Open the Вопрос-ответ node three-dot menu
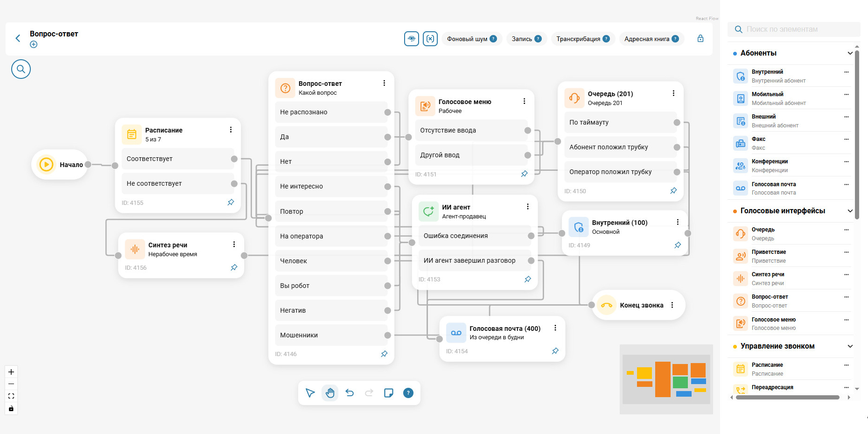Viewport: 868px width, 434px height. 384,83
